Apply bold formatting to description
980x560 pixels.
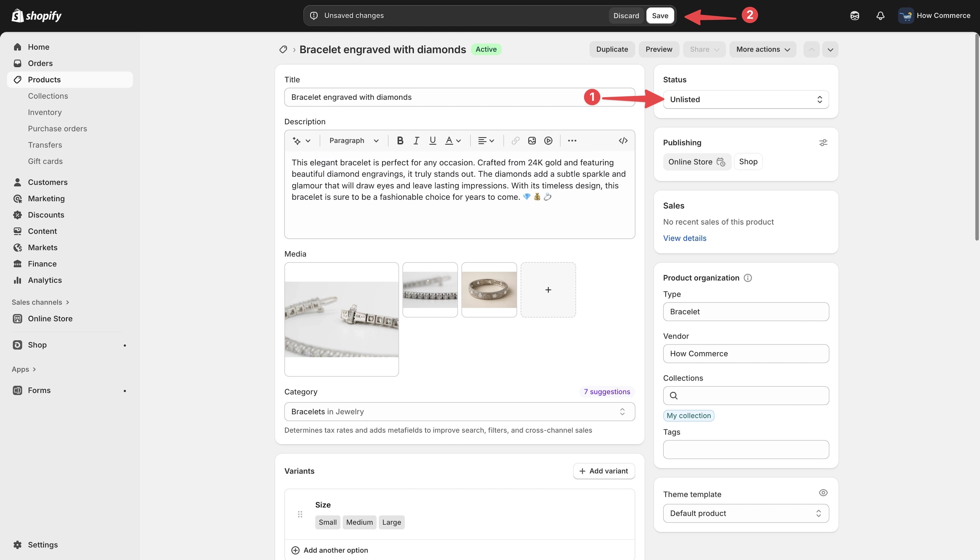coord(400,141)
